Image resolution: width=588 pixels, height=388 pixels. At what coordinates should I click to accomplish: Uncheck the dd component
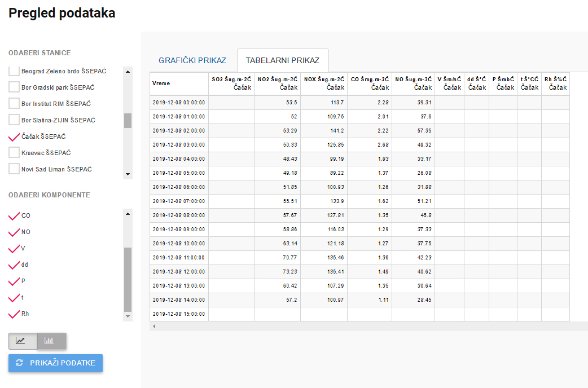click(x=14, y=264)
